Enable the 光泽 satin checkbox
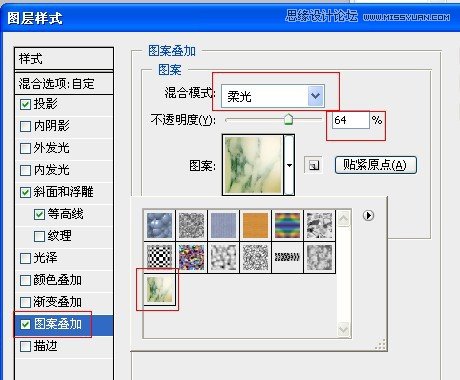The height and width of the screenshot is (380, 460). point(25,258)
